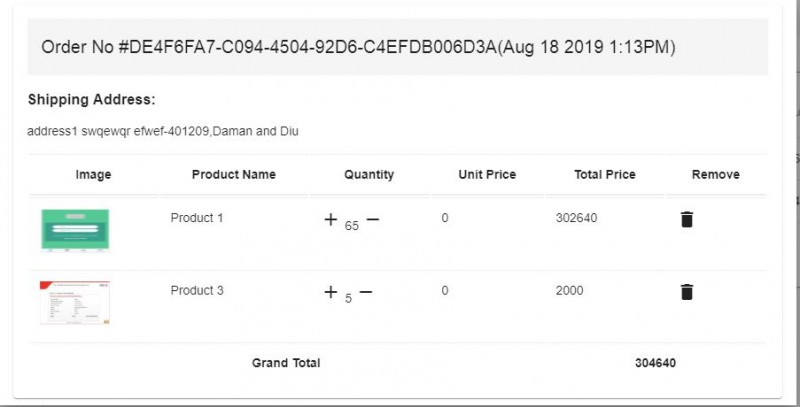Viewport: 800px width, 407px height.
Task: Open the Product 3 thumbnail image
Action: coord(75,302)
